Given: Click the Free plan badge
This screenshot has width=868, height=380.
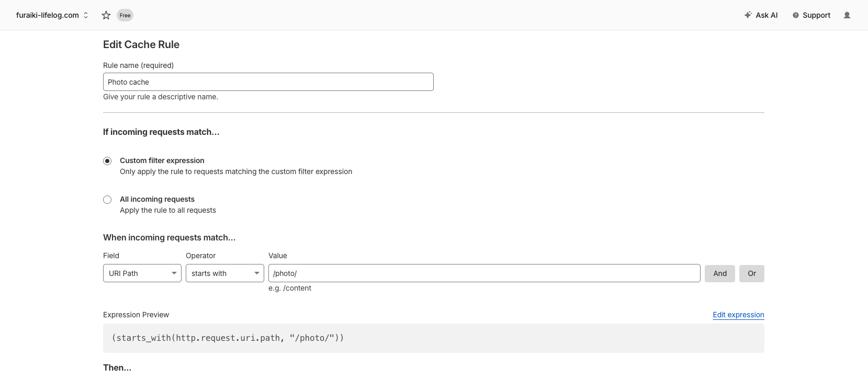Looking at the screenshot, I should (x=125, y=15).
